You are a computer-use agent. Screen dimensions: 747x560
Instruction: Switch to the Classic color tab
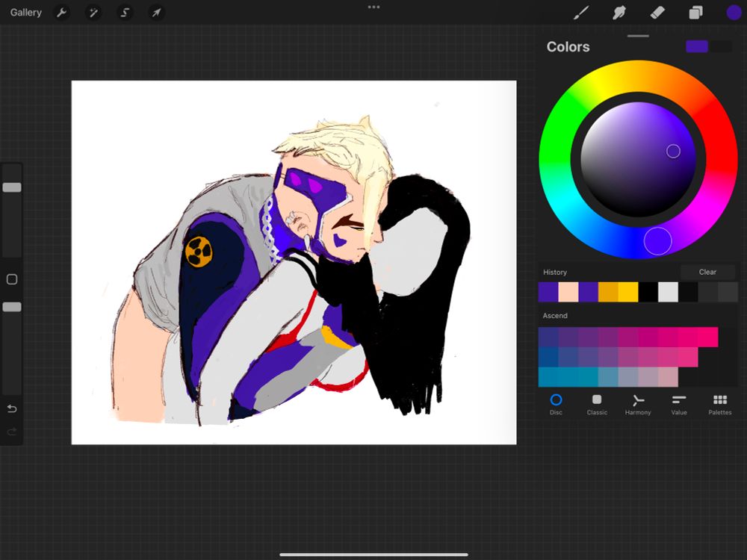597,405
